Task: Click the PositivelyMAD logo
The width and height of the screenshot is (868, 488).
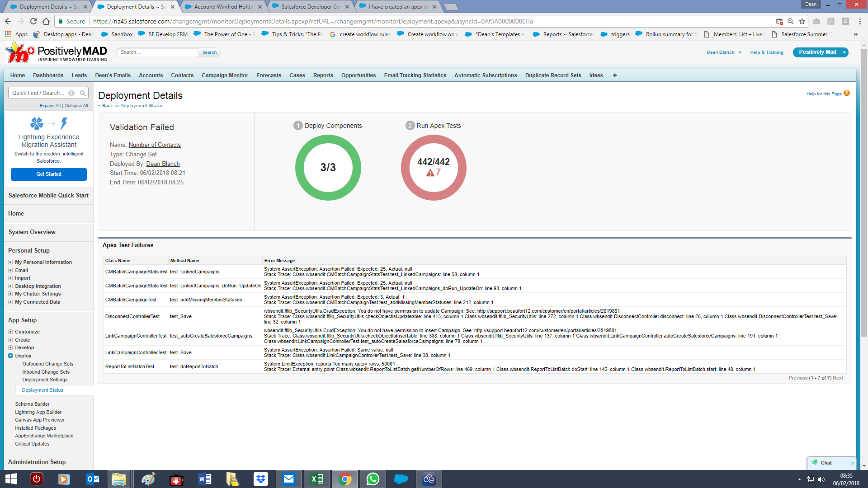Action: click(57, 53)
